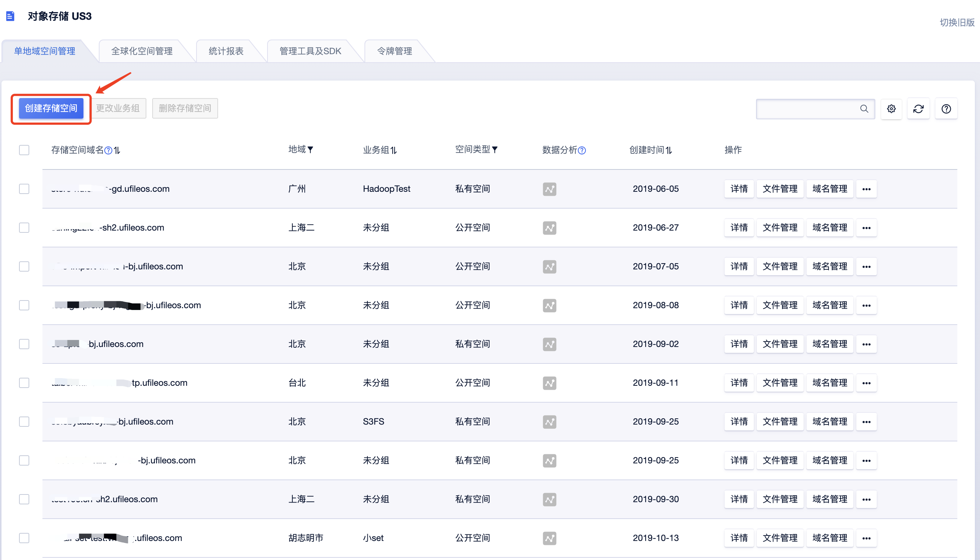Open data analysis chart for 胡志明市 row
Screen dimensions: 980x560
pos(549,538)
